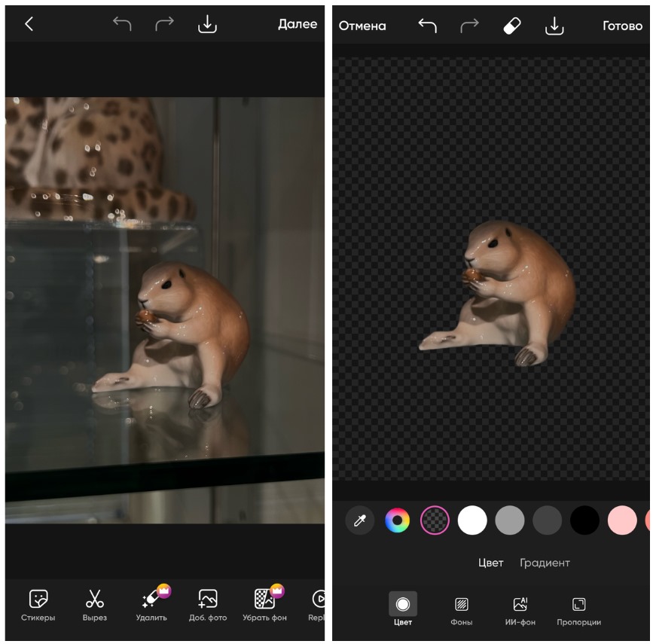Choose the white color swatch
Image resolution: width=653 pixels, height=644 pixels.
tap(472, 520)
